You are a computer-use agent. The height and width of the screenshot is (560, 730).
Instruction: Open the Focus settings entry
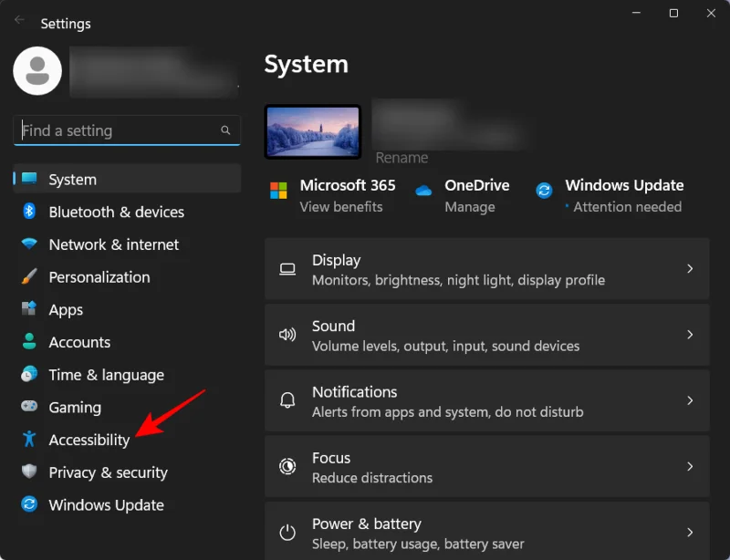tap(487, 467)
